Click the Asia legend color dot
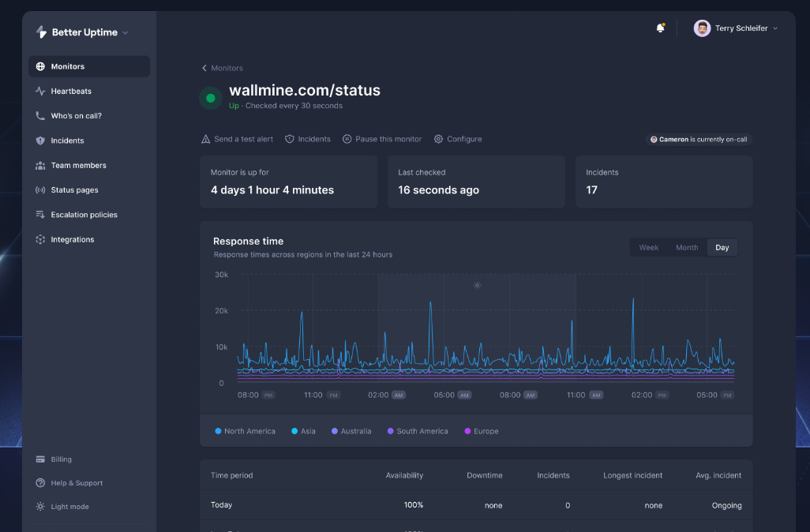Image resolution: width=810 pixels, height=532 pixels. (x=294, y=431)
